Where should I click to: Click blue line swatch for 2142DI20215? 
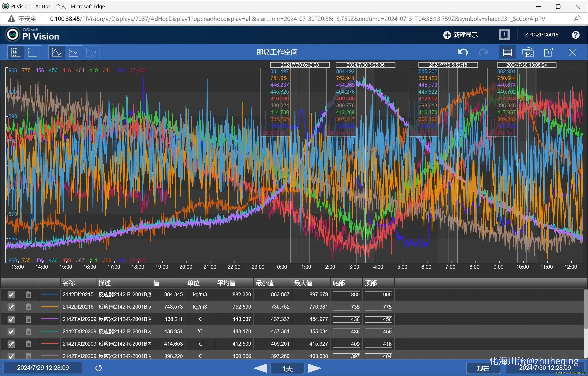[50, 295]
